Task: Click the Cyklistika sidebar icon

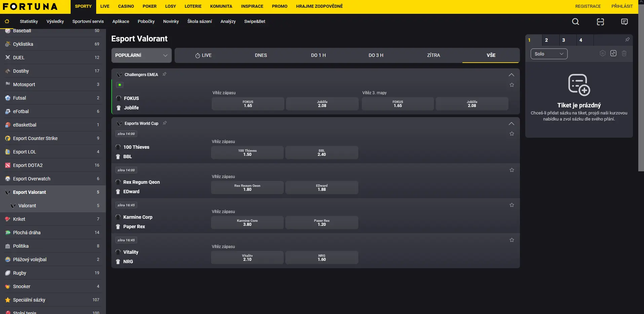Action: point(8,44)
